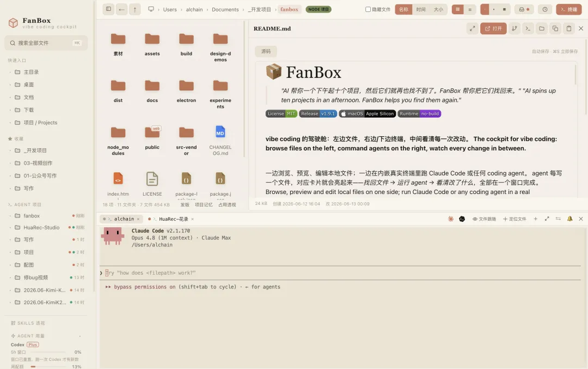The height and width of the screenshot is (369, 588).
Task: Select the medium icon size dot
Action: pyautogui.click(x=494, y=9)
